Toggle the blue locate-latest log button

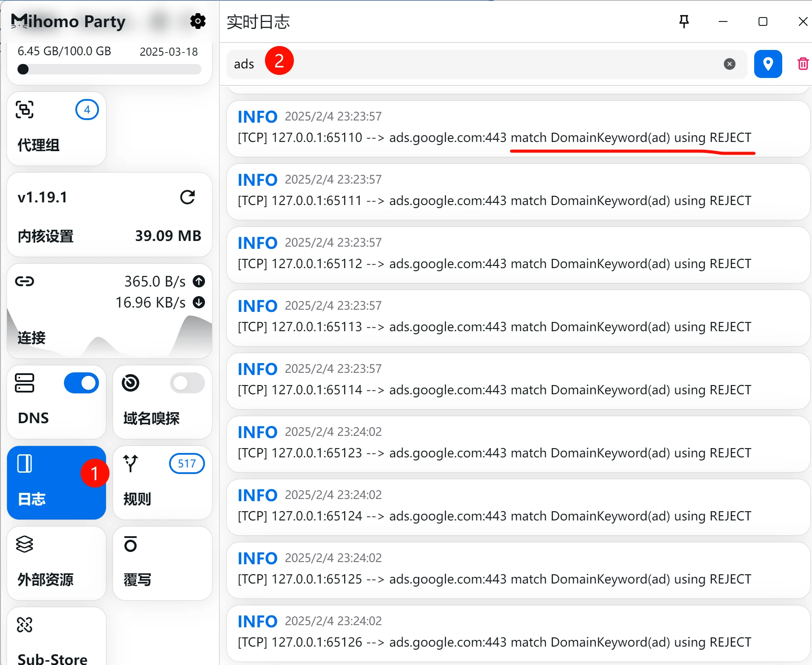coord(768,64)
